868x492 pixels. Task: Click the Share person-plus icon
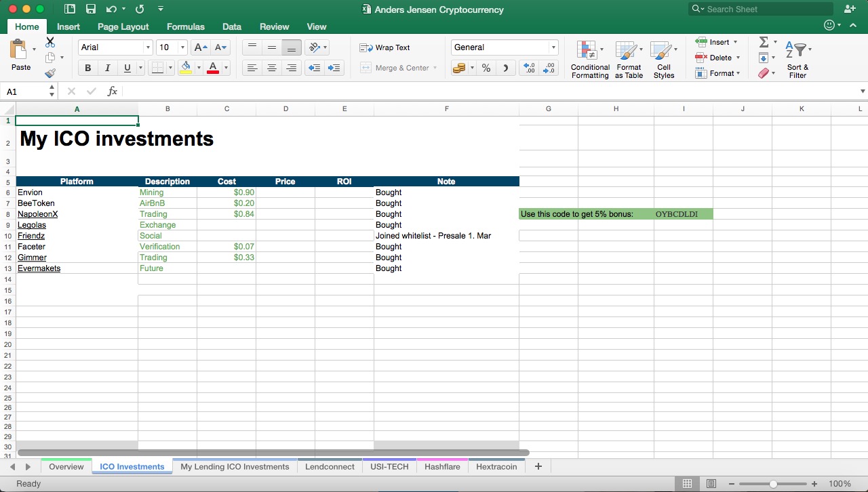[850, 9]
